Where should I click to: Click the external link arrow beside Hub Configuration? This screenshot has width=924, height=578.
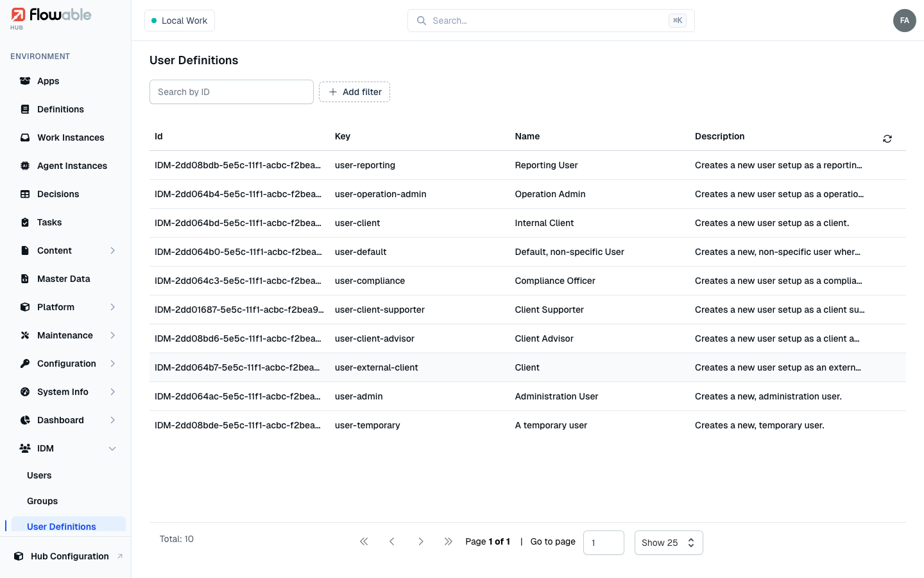[120, 556]
